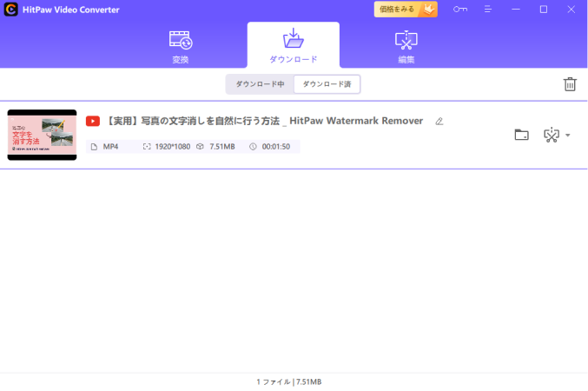Click the scissors edit icon for the video

(x=552, y=135)
